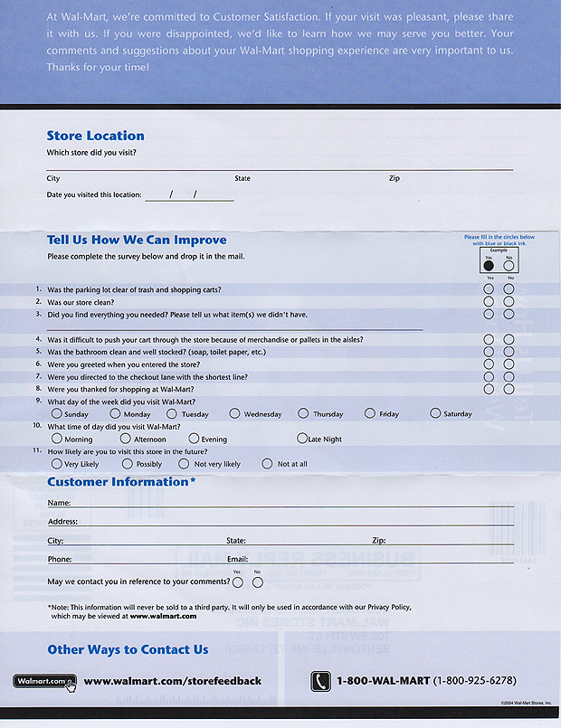
Task: Select Not at all for future visit
Action: (267, 463)
